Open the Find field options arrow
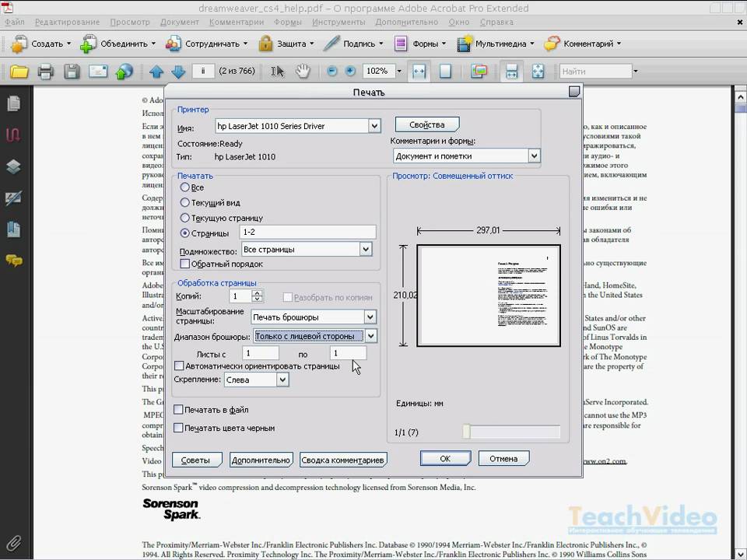The image size is (747, 560). point(635,72)
